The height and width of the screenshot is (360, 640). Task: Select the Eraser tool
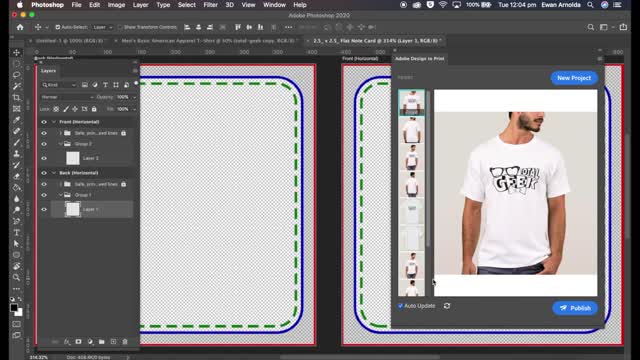pyautogui.click(x=16, y=176)
